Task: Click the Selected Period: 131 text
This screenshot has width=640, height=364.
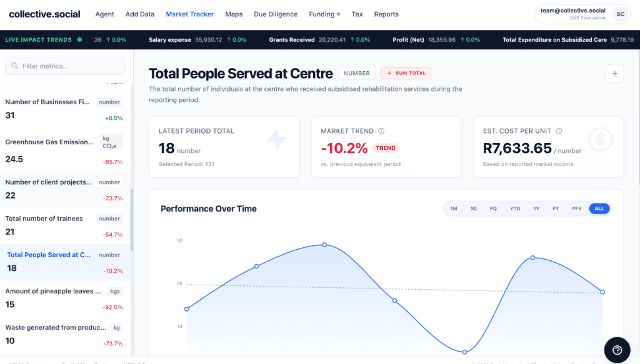Action: point(186,164)
